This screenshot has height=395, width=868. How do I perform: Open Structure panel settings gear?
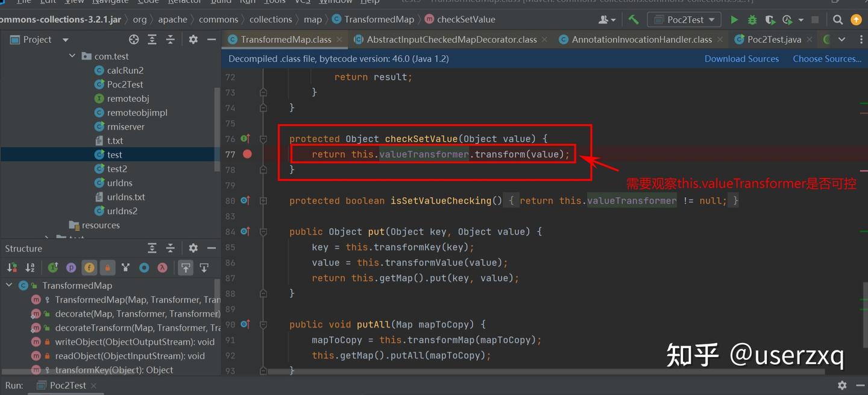(x=193, y=247)
